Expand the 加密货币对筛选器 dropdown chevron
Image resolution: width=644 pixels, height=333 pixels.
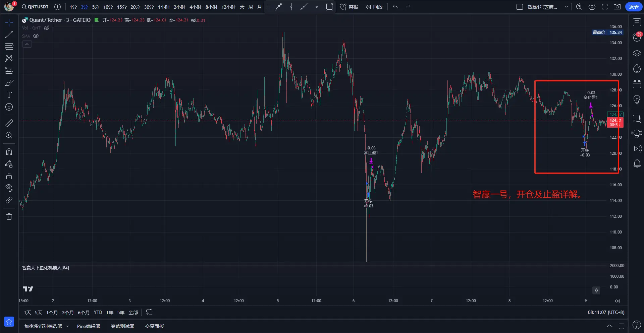(x=67, y=326)
